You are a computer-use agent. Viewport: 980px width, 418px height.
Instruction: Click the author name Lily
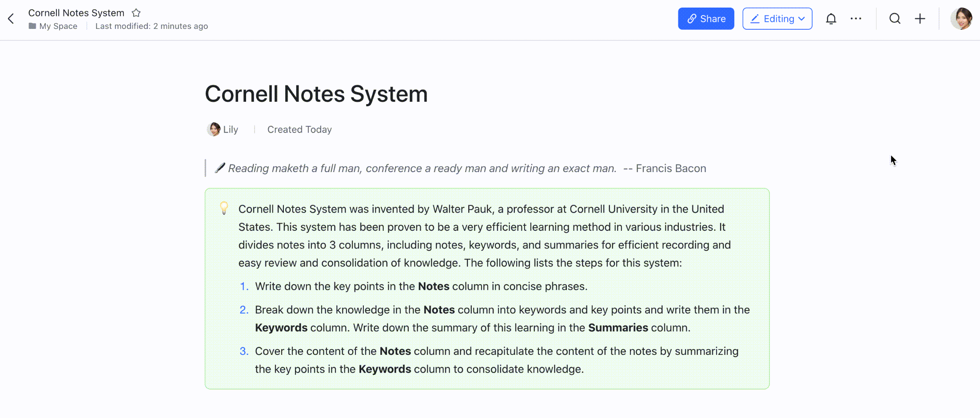click(231, 129)
